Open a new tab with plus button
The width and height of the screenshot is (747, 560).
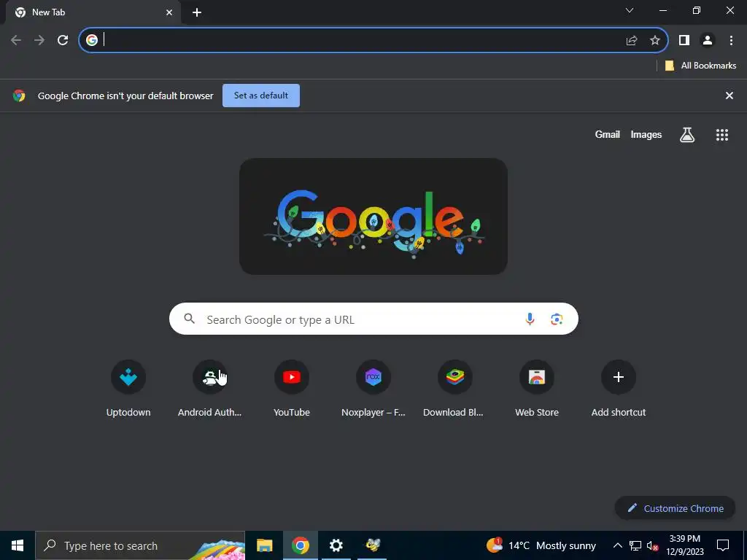197,12
